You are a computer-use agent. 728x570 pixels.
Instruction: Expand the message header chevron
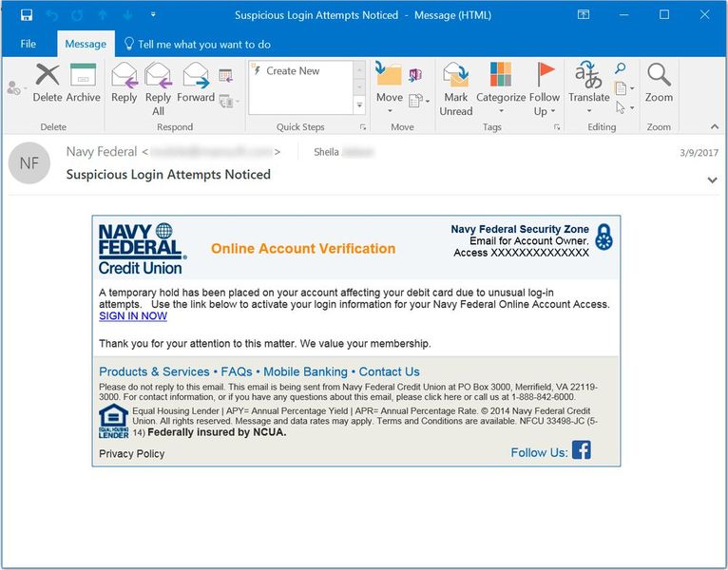point(712,180)
